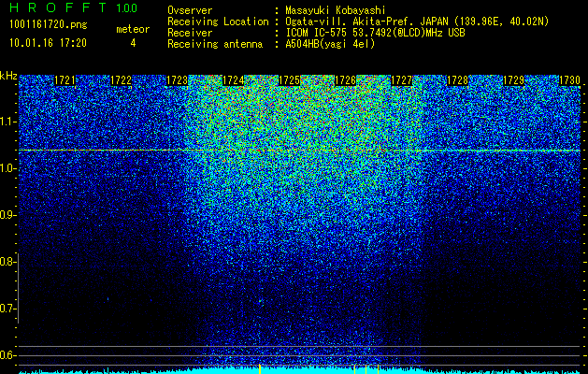
Task: Click the 1.0 kHz axis label
Action: tap(7, 168)
